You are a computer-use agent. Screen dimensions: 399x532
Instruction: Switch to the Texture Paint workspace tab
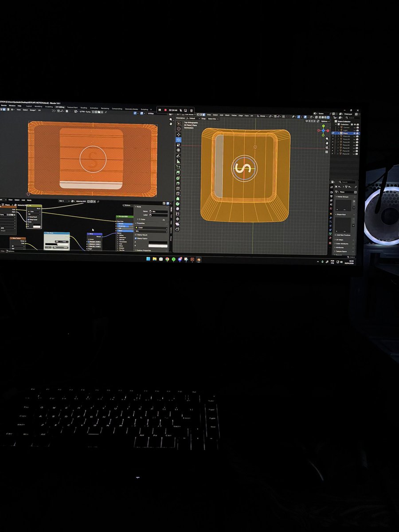tap(72, 108)
